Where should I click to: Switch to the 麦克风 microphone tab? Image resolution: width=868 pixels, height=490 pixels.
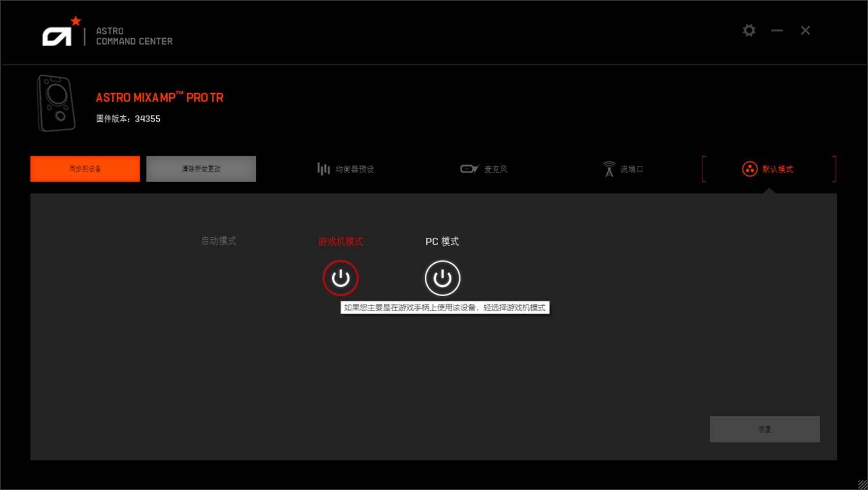coord(484,169)
